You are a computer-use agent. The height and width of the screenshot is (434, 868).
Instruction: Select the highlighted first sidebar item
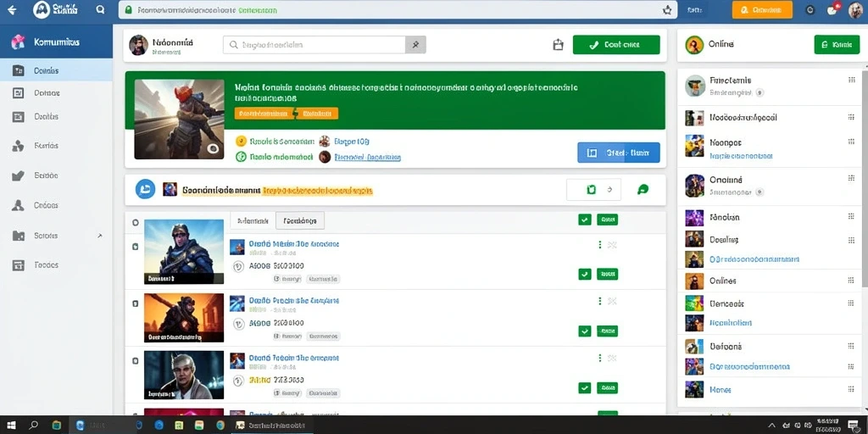point(56,70)
